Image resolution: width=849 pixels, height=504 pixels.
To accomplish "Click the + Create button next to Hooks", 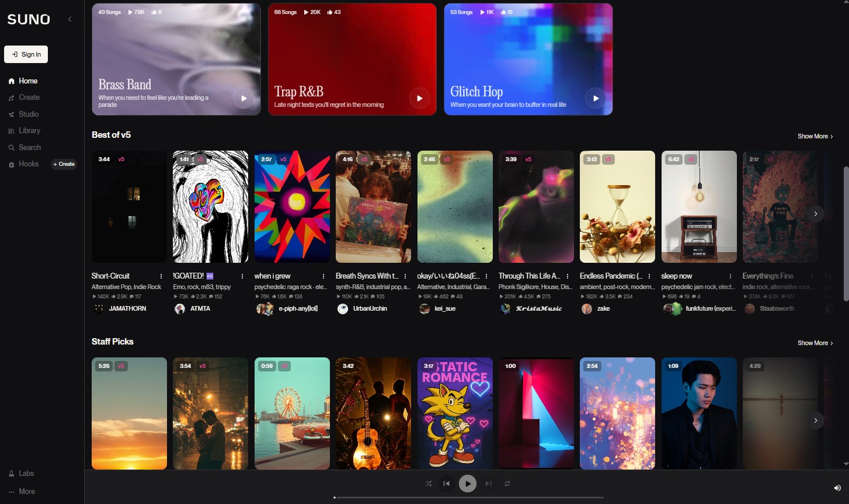I will [64, 164].
